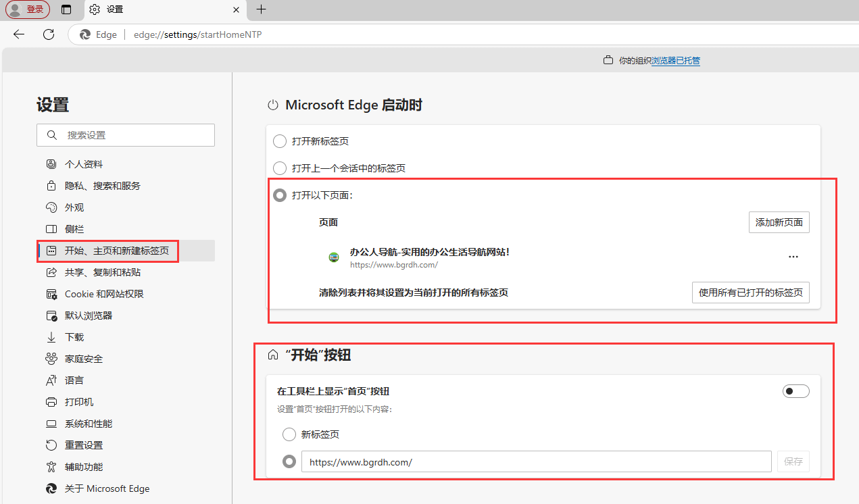The width and height of the screenshot is (859, 504).
Task: Open 外观 settings section
Action: point(126,207)
